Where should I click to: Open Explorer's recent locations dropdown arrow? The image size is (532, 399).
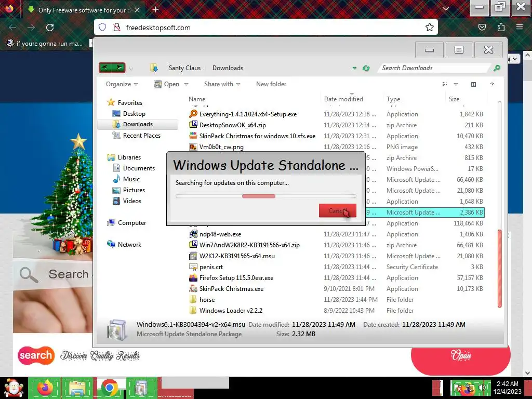(x=131, y=69)
